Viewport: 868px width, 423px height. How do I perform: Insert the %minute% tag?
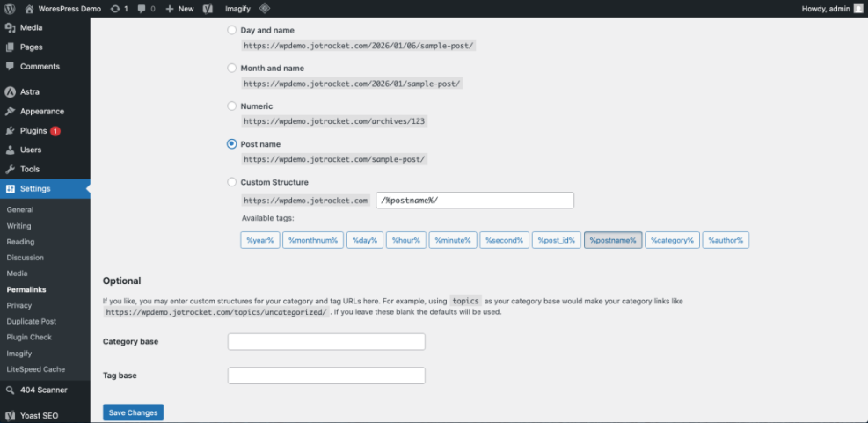click(x=453, y=240)
